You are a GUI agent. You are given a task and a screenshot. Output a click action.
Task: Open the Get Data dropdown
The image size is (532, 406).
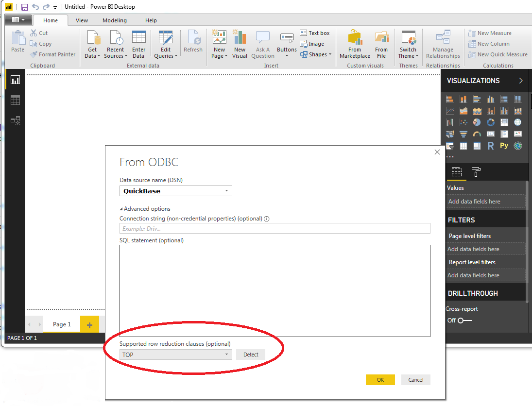92,44
